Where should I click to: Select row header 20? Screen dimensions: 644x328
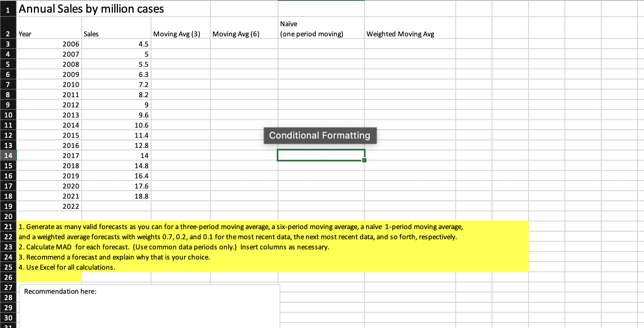(8, 216)
